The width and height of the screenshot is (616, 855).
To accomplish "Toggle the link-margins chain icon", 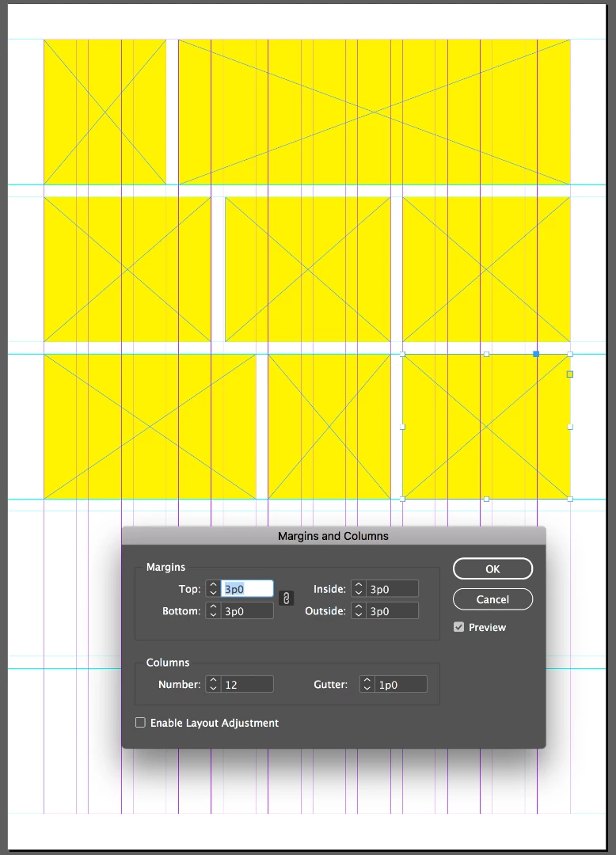I will coord(286,598).
